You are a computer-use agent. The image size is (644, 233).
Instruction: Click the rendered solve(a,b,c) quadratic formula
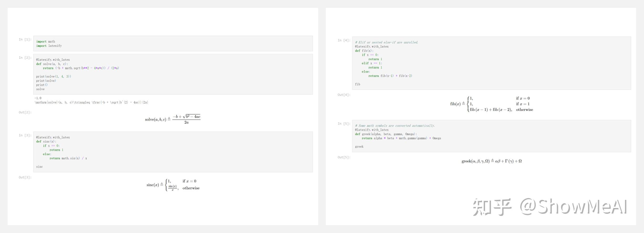coord(173,119)
